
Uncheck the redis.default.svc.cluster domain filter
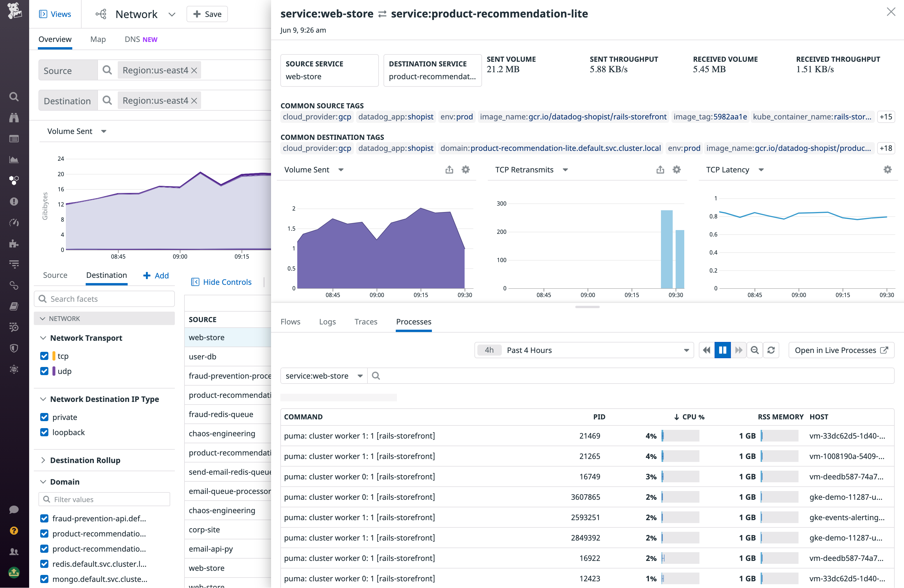[x=44, y=564]
